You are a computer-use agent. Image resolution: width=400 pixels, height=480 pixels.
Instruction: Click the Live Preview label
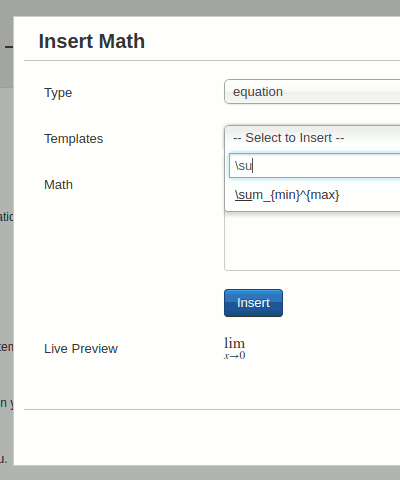[81, 349]
